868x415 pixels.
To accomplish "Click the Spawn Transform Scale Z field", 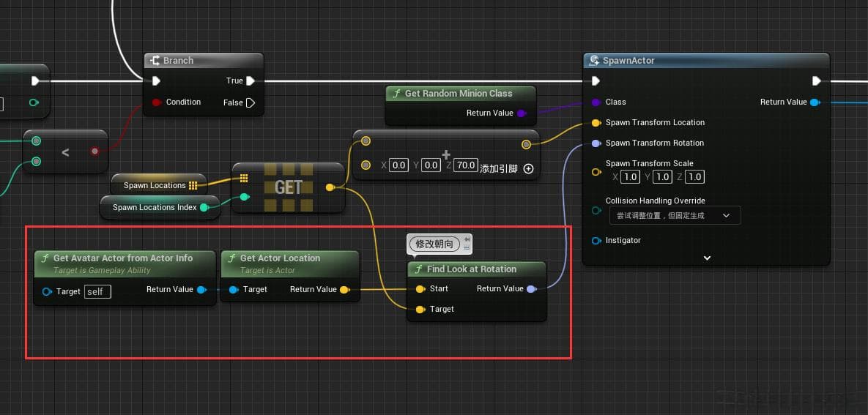I will [x=694, y=177].
